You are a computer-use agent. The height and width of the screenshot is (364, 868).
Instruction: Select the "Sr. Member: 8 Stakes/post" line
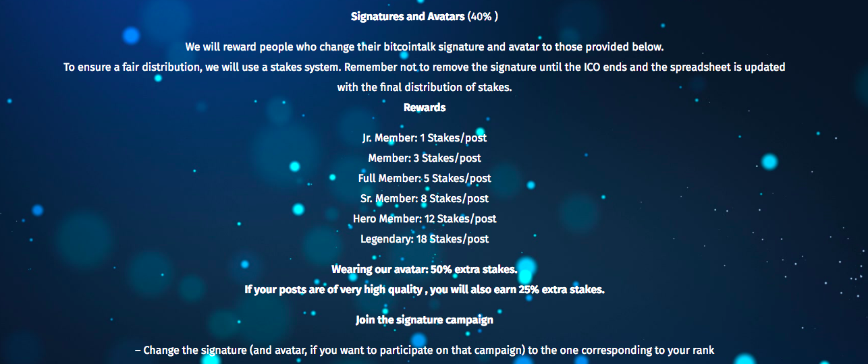pyautogui.click(x=425, y=198)
